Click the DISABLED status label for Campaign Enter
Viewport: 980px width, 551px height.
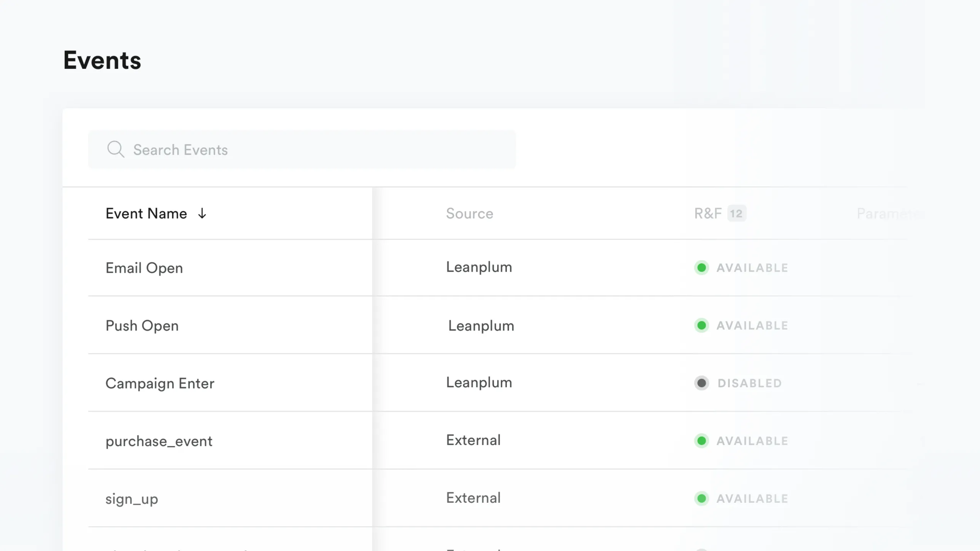click(x=750, y=383)
